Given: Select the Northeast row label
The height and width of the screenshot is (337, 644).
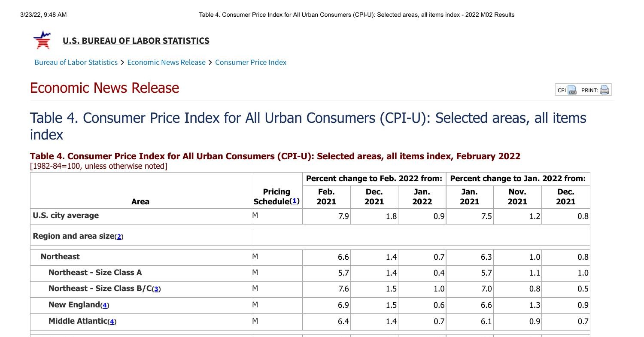Looking at the screenshot, I should pyautogui.click(x=60, y=257).
